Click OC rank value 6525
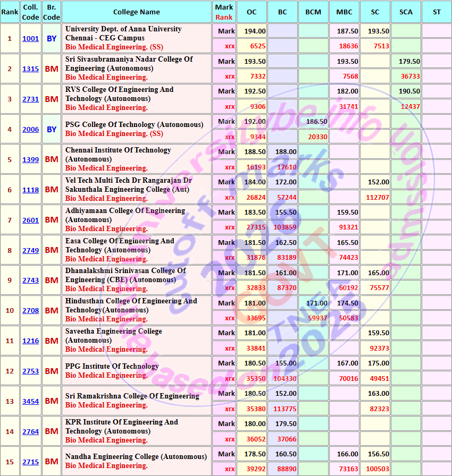Screen dimensions: 452x476 pyautogui.click(x=257, y=46)
